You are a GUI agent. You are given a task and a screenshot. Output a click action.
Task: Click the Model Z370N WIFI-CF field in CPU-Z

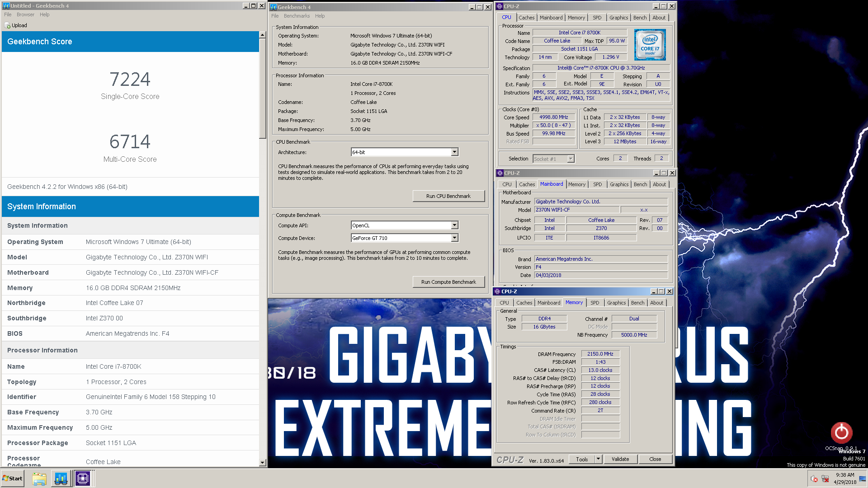click(x=577, y=210)
